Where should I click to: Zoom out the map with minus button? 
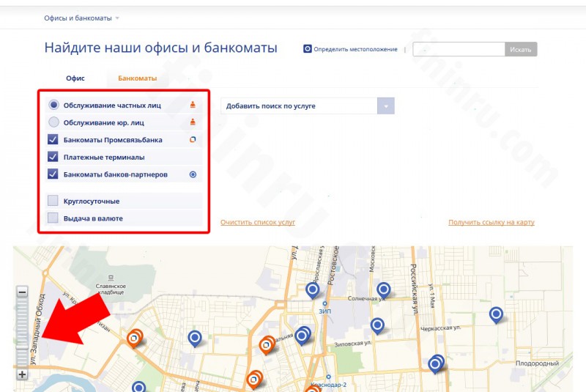coord(23,292)
